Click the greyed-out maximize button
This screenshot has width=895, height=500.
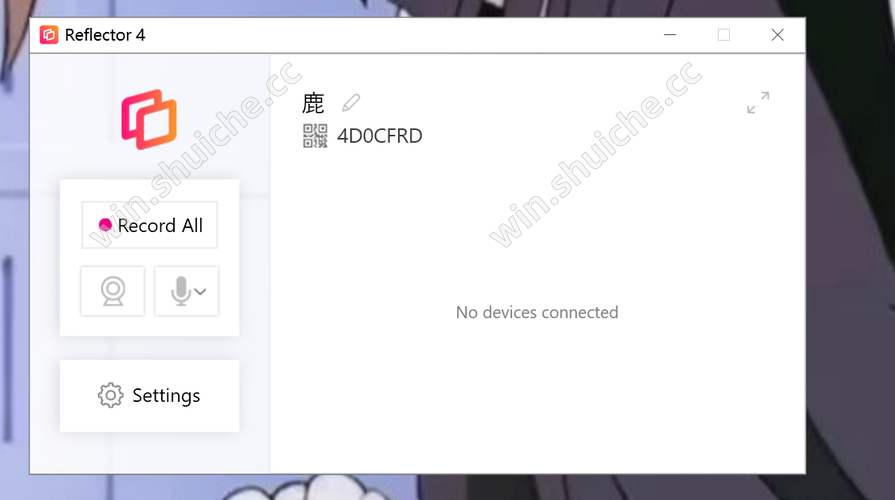pos(724,35)
